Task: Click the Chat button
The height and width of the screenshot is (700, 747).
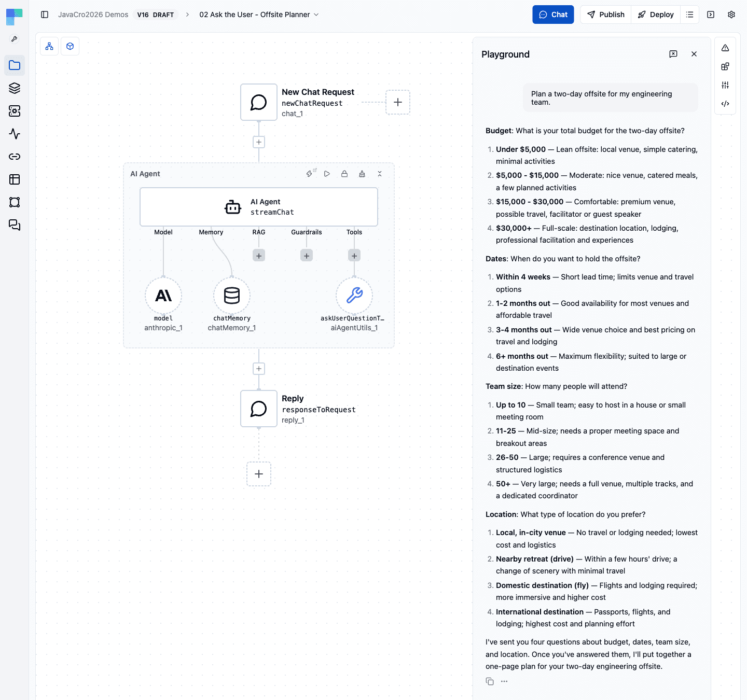Action: tap(553, 15)
